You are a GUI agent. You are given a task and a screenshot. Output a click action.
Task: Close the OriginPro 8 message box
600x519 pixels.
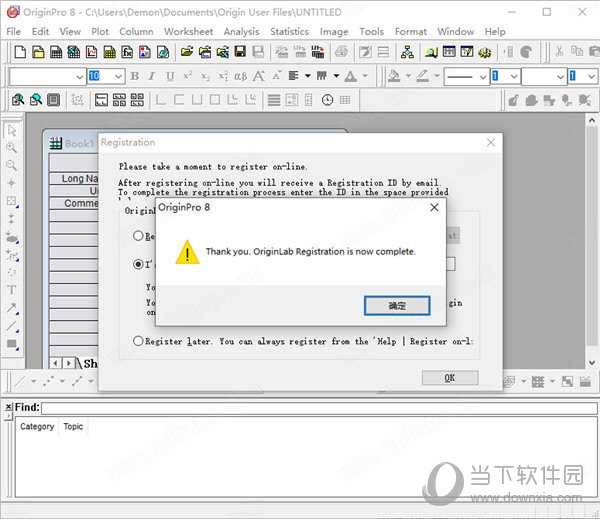pyautogui.click(x=434, y=207)
